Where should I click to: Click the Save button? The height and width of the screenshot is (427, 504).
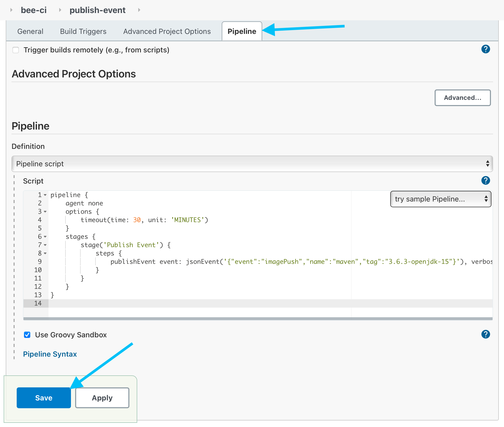pos(44,398)
